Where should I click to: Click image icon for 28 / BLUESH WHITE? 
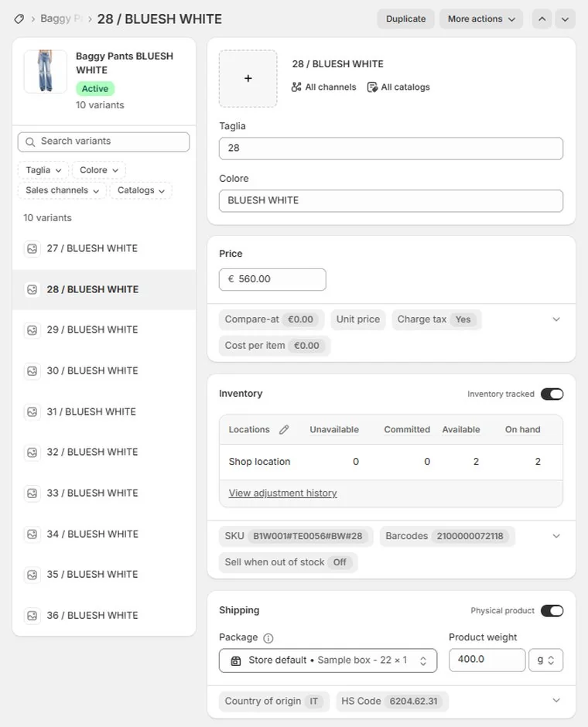(32, 290)
